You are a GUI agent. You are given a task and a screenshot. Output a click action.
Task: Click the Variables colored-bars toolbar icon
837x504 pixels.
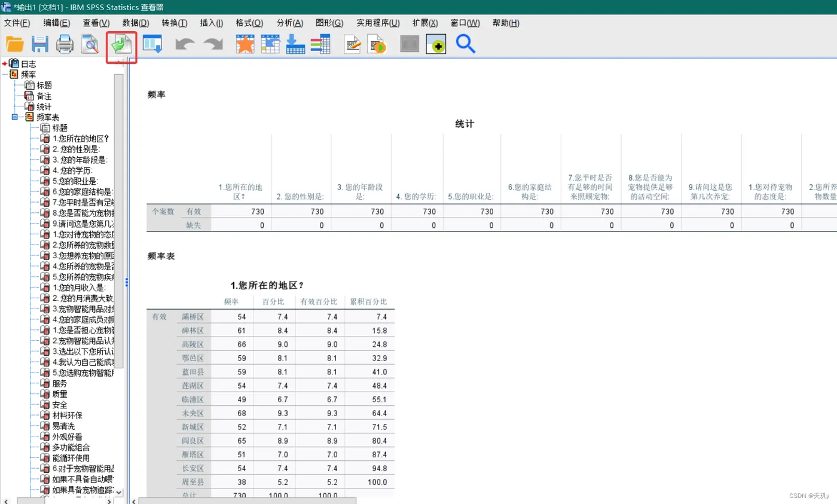(x=321, y=44)
